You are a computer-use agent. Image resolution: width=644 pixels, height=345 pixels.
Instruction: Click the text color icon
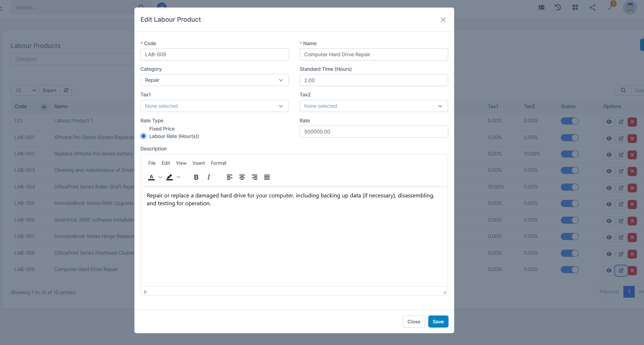pyautogui.click(x=151, y=177)
